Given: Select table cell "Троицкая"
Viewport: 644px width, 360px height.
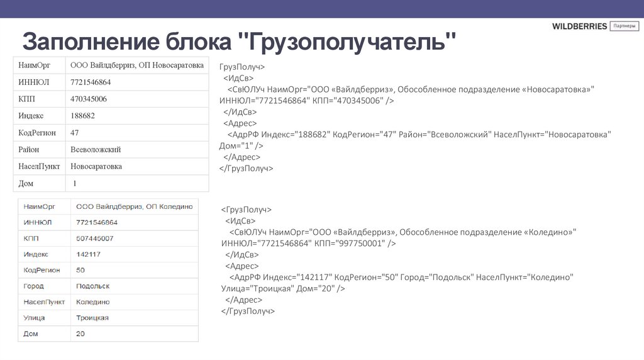Looking at the screenshot, I should (92, 318).
